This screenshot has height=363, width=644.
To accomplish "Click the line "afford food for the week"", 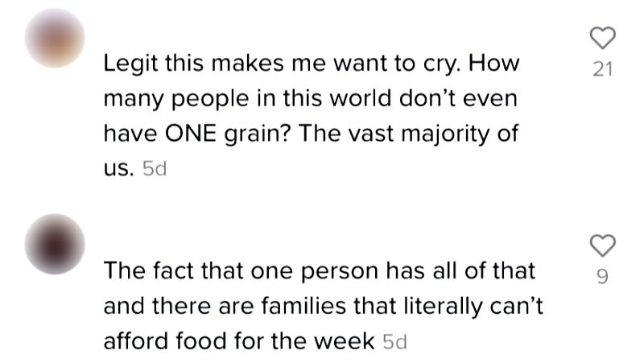I will [238, 341].
